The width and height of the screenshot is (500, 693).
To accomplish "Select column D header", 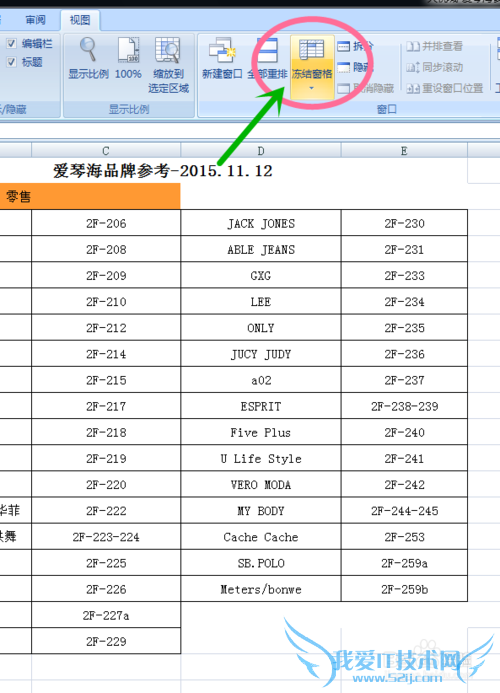I will [261, 151].
